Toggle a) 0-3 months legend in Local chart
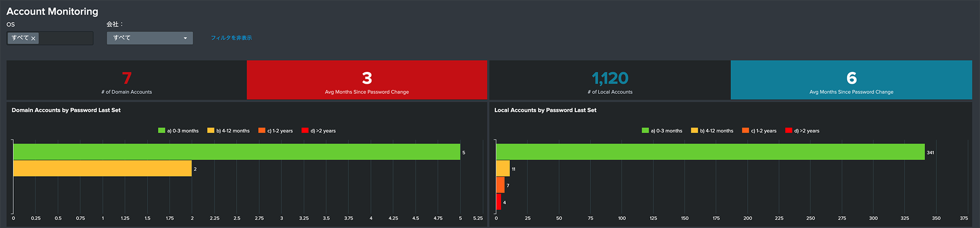The width and height of the screenshot is (980, 228). tap(662, 131)
